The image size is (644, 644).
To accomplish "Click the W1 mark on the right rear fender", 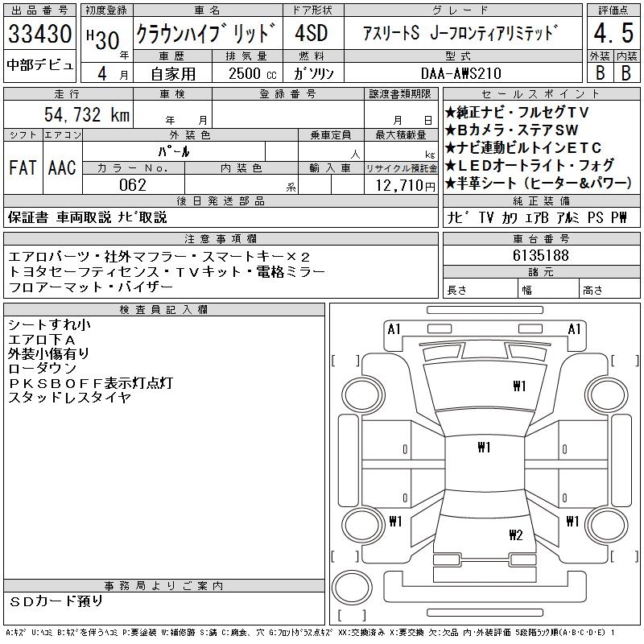I will [x=572, y=521].
